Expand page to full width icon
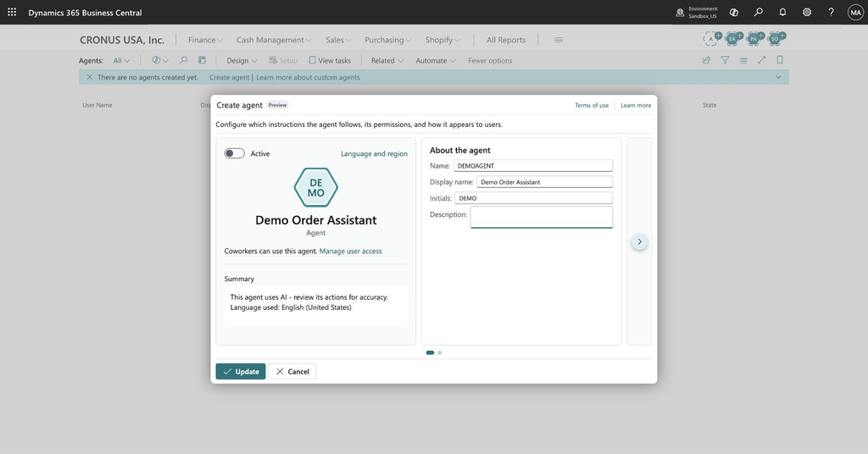Viewport: 868px width, 454px height. [762, 60]
